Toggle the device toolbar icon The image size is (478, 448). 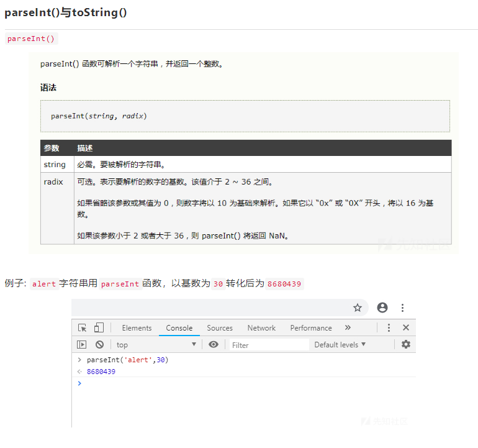click(x=99, y=328)
